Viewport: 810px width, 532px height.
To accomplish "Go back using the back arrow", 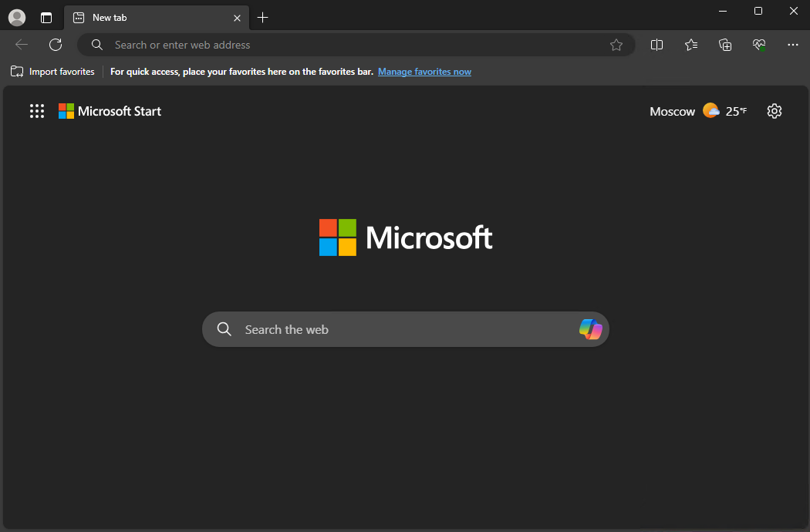I will point(22,45).
